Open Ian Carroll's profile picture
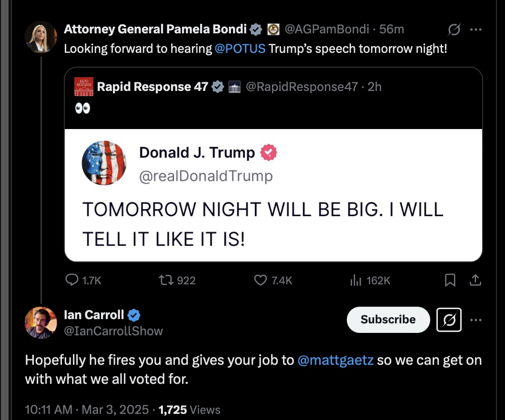Screen dimensions: 505x420 (41, 323)
